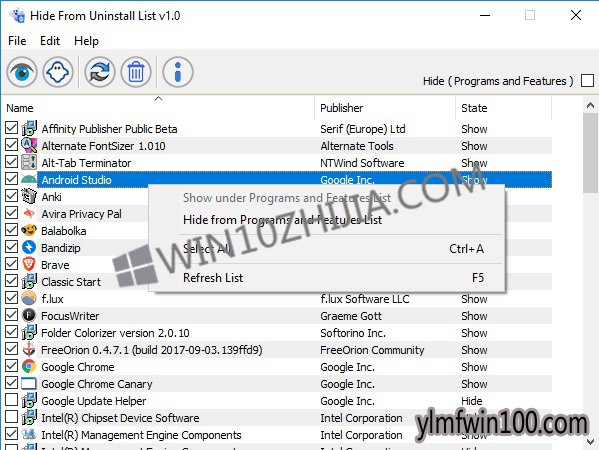Click Serif (Europe) Ltd publisher cell
The height and width of the screenshot is (450, 599).
tap(363, 129)
